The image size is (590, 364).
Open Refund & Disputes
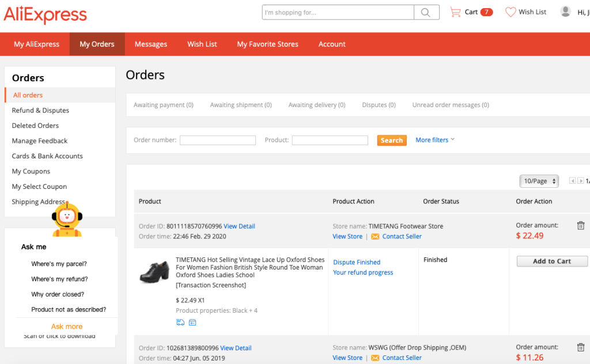coord(40,110)
